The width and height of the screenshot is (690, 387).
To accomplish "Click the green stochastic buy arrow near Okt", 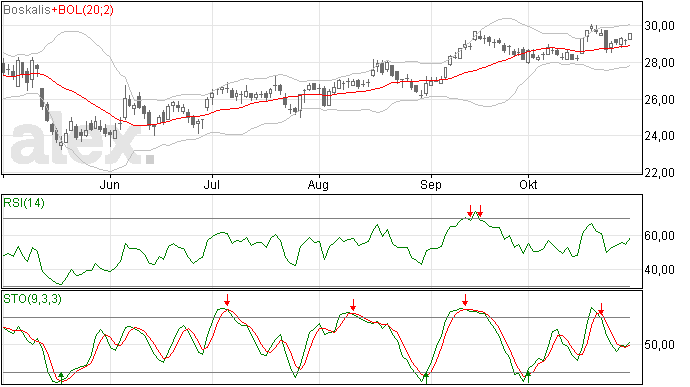I will click(x=528, y=376).
